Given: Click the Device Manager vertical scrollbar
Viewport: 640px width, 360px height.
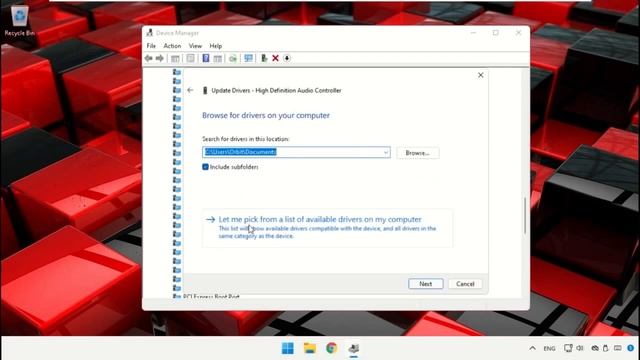Looking at the screenshot, I should pyautogui.click(x=525, y=216).
